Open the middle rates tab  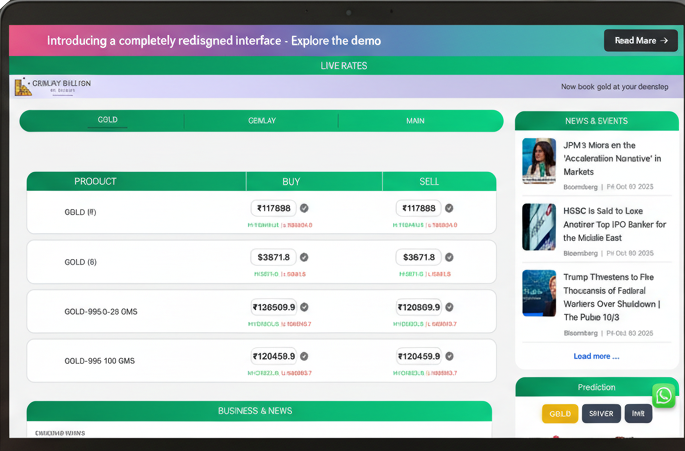[x=261, y=121]
